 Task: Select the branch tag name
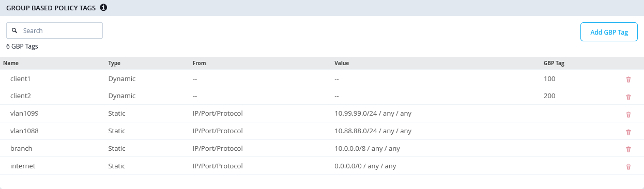(x=21, y=148)
